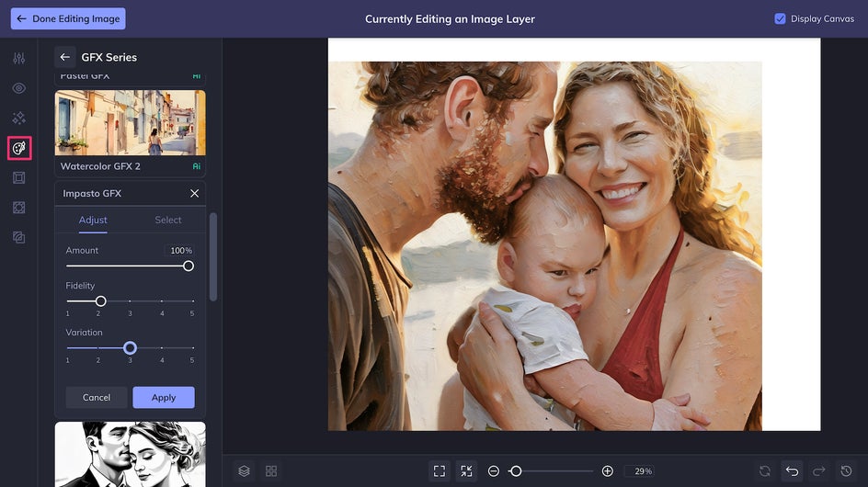Click Done Editing Image button
Image resolution: width=868 pixels, height=487 pixels.
click(x=68, y=18)
